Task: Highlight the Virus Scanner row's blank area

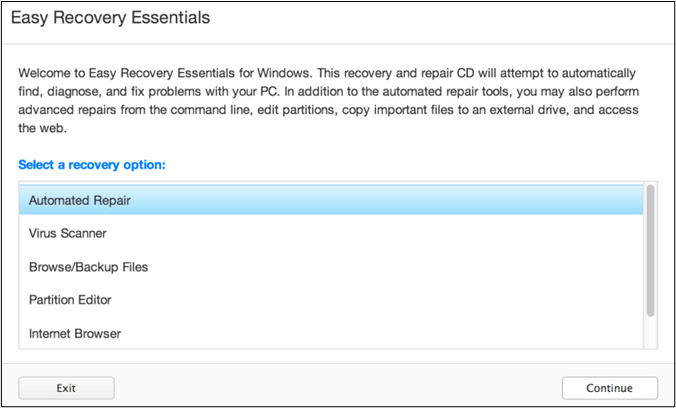Action: click(x=374, y=233)
